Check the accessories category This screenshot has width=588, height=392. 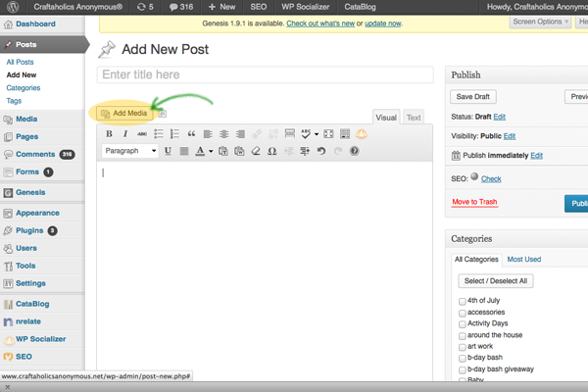pyautogui.click(x=462, y=313)
